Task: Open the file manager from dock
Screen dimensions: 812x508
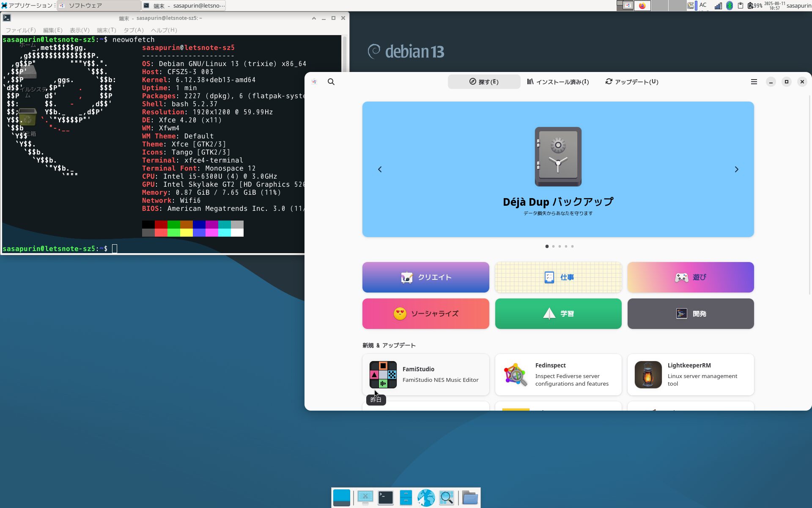Action: click(x=406, y=498)
